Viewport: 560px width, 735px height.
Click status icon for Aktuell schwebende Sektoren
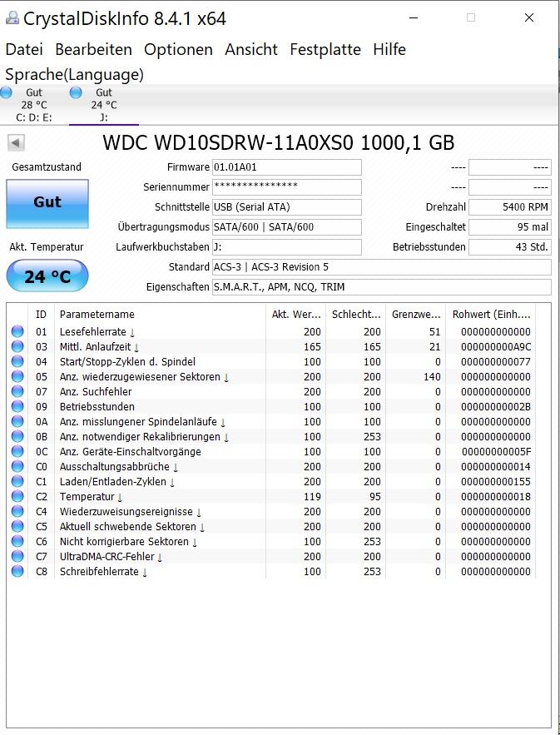pyautogui.click(x=17, y=526)
